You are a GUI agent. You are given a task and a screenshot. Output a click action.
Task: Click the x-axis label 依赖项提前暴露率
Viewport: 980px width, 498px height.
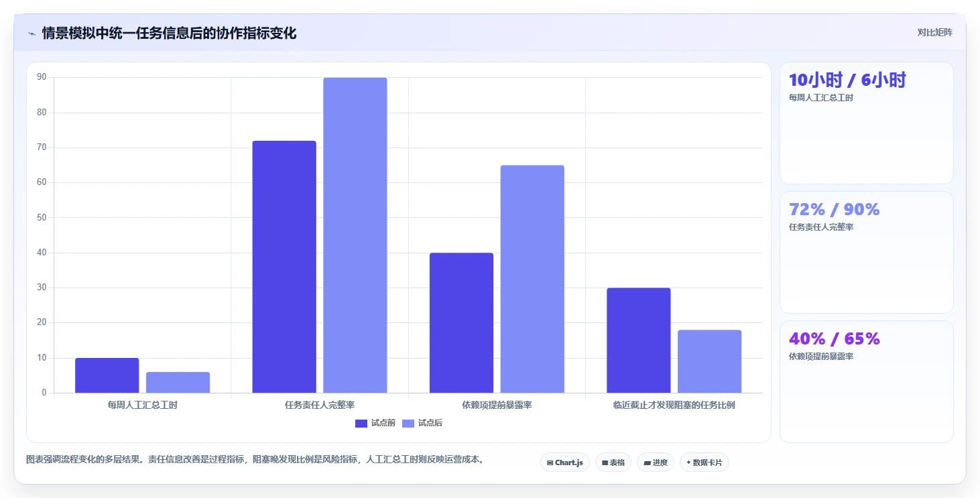point(497,405)
